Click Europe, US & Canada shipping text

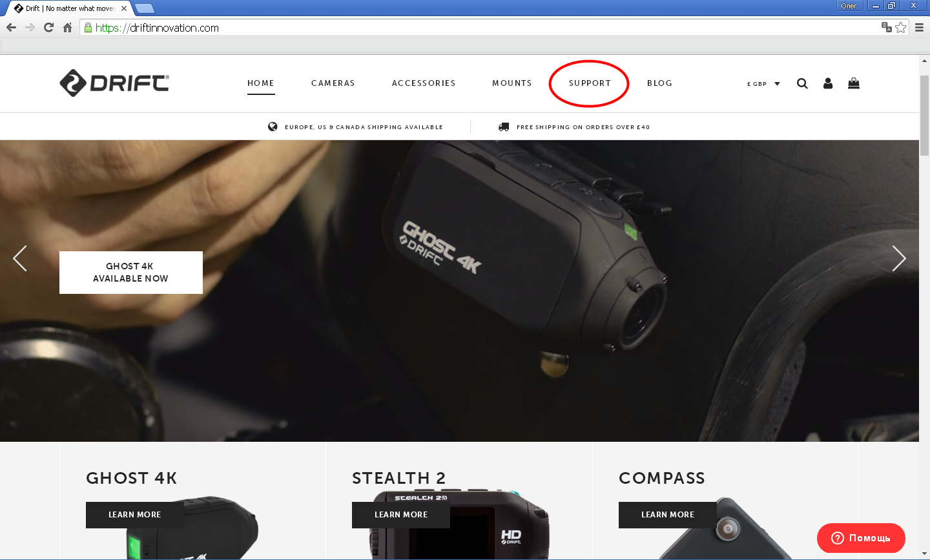click(x=364, y=127)
